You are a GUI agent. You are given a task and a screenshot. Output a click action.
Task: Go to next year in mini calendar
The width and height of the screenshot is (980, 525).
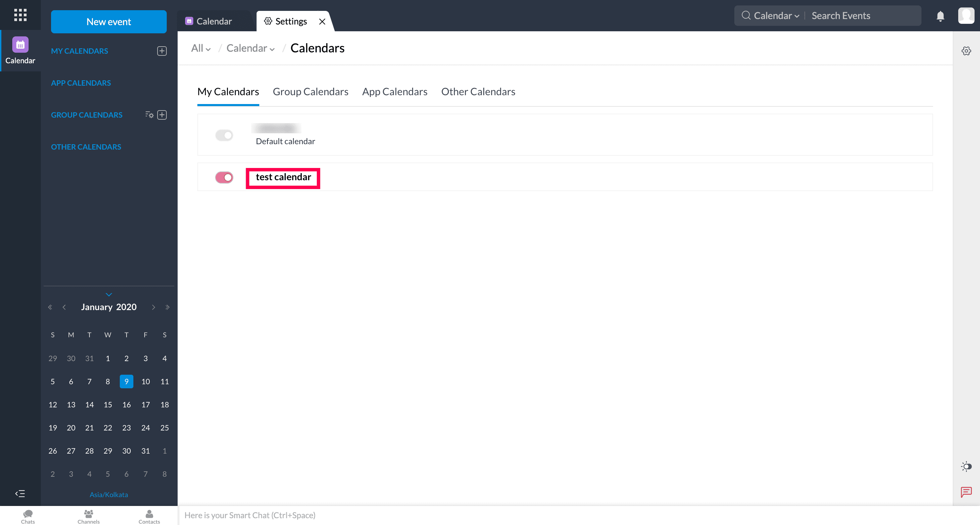click(x=167, y=307)
